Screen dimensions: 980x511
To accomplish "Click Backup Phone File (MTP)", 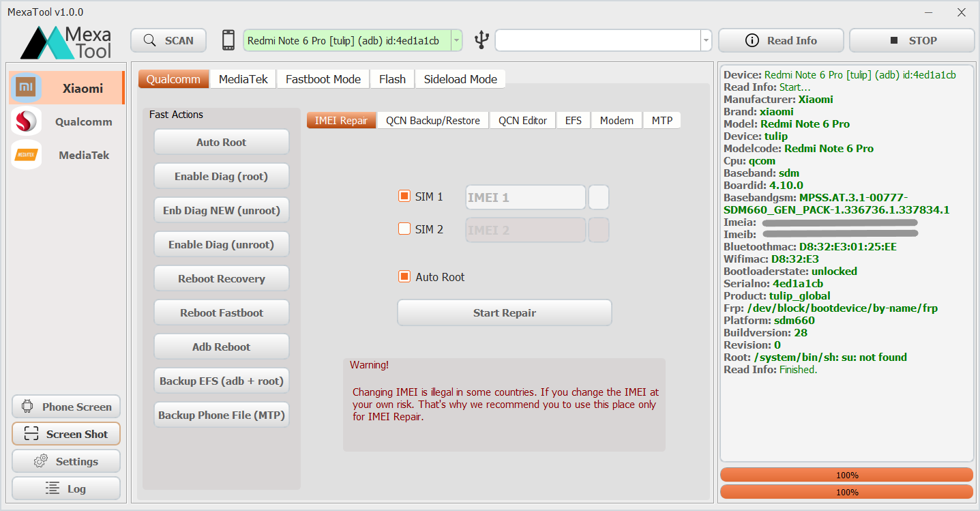I will 222,415.
